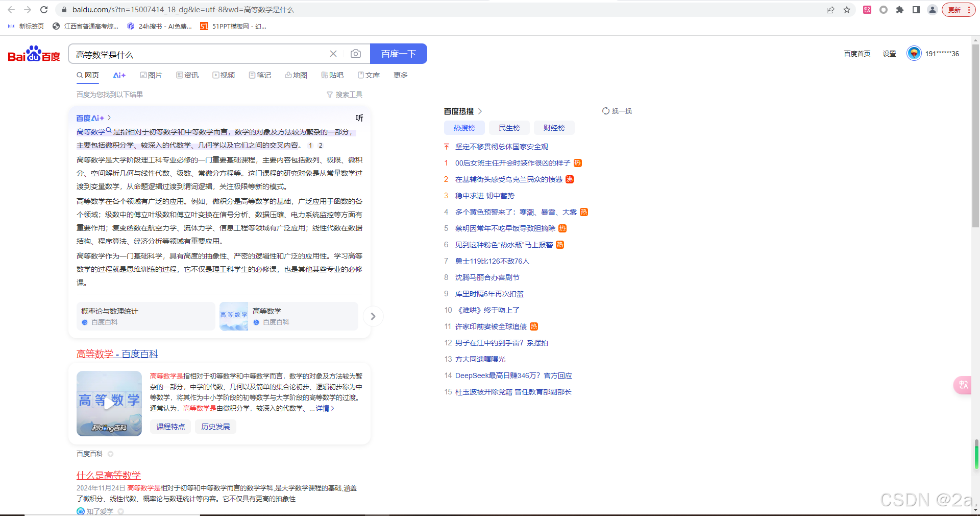Screen dimensions: 980x516
Task: Bookmark this page with star icon
Action: click(847, 10)
